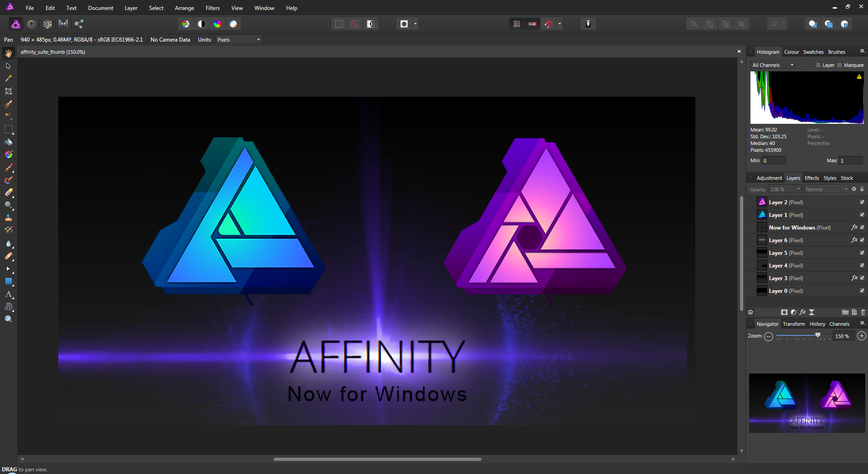Screen dimensions: 868x474
Task: Hide Layer 2 visibility checkbox
Action: [x=862, y=202]
